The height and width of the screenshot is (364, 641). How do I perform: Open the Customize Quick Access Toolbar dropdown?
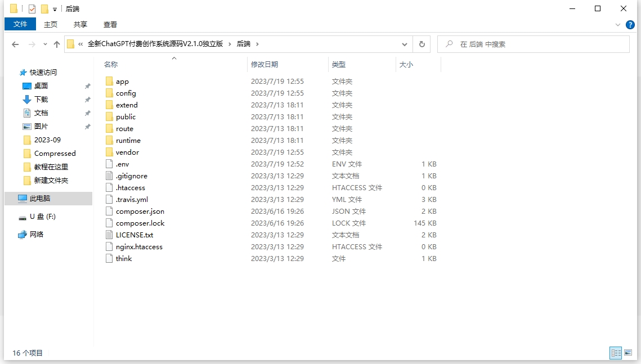tap(55, 9)
